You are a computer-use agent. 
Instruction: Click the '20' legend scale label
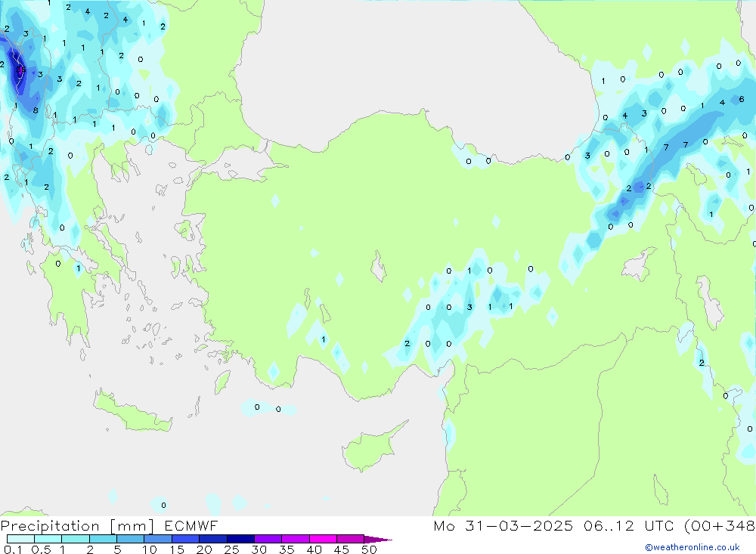pos(204,549)
